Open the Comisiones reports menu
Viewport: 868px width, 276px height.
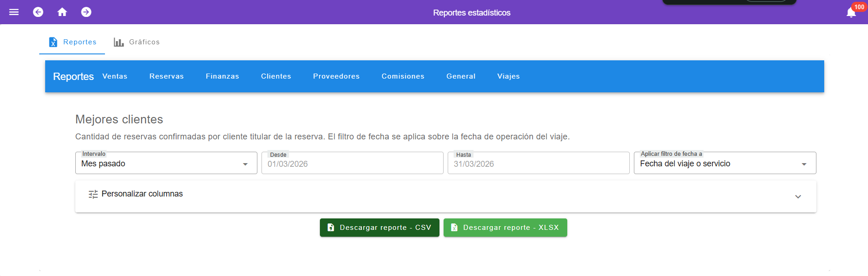(403, 76)
